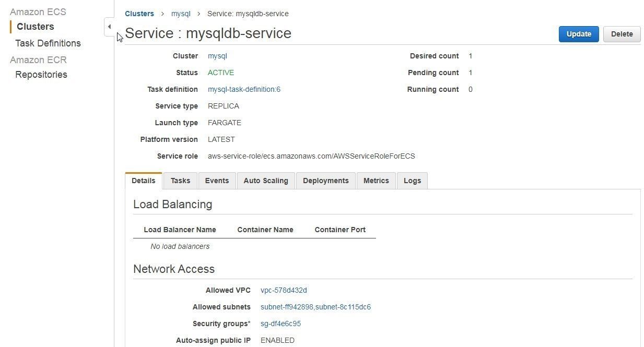Click the LATEST platform version value

221,139
